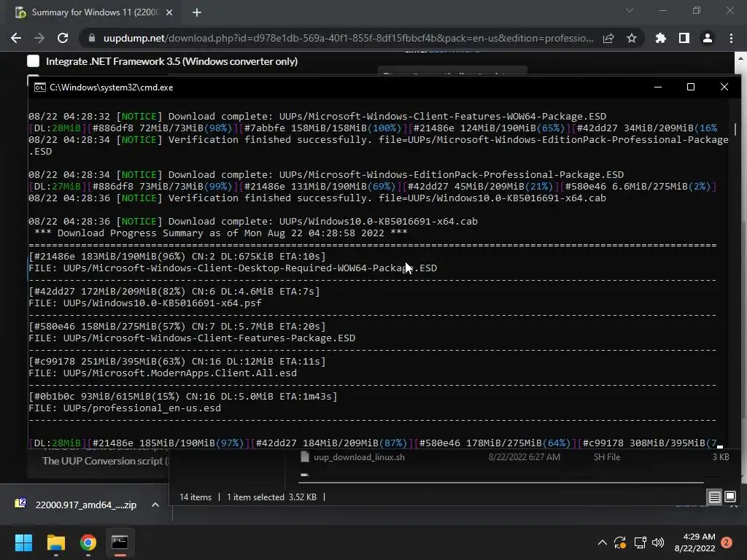
Task: Open cmd.exe title bar icon menu
Action: pyautogui.click(x=40, y=87)
